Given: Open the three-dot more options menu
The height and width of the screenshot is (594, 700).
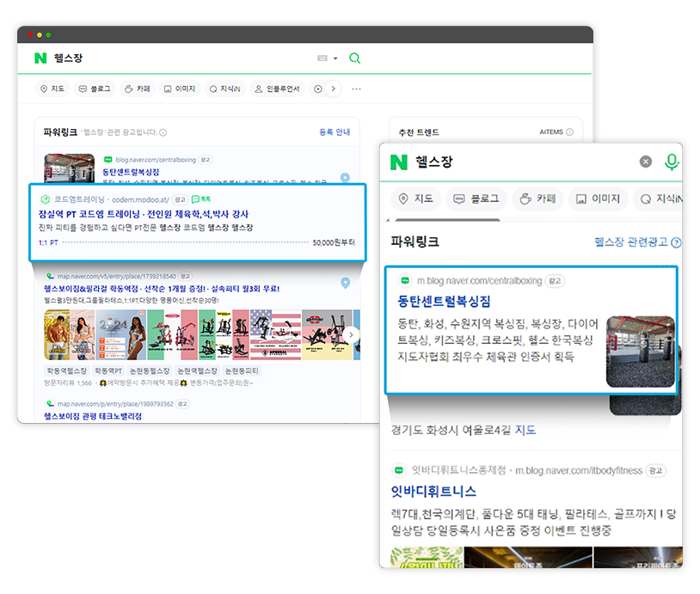Looking at the screenshot, I should tap(356, 89).
